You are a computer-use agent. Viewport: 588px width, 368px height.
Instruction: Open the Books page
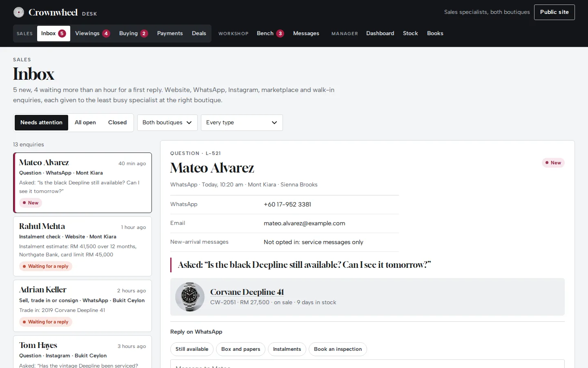[435, 34]
